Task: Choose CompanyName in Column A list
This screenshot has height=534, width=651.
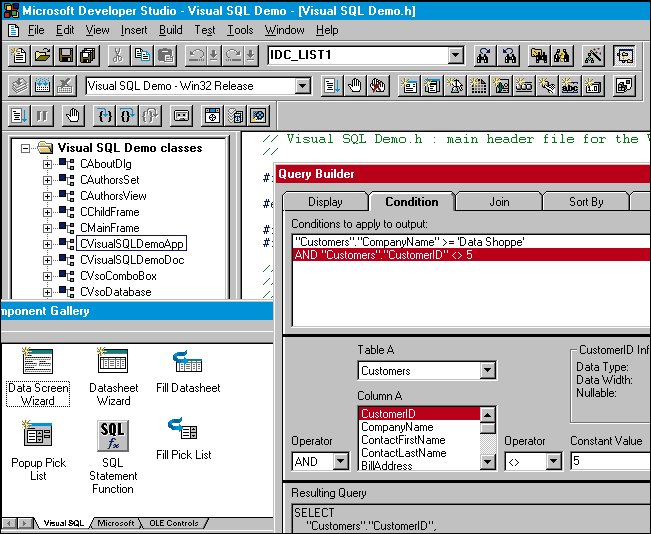Action: point(419,427)
